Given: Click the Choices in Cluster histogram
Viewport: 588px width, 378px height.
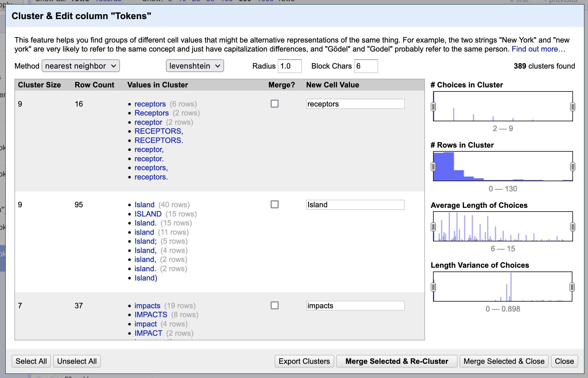Looking at the screenshot, I should pyautogui.click(x=503, y=106).
